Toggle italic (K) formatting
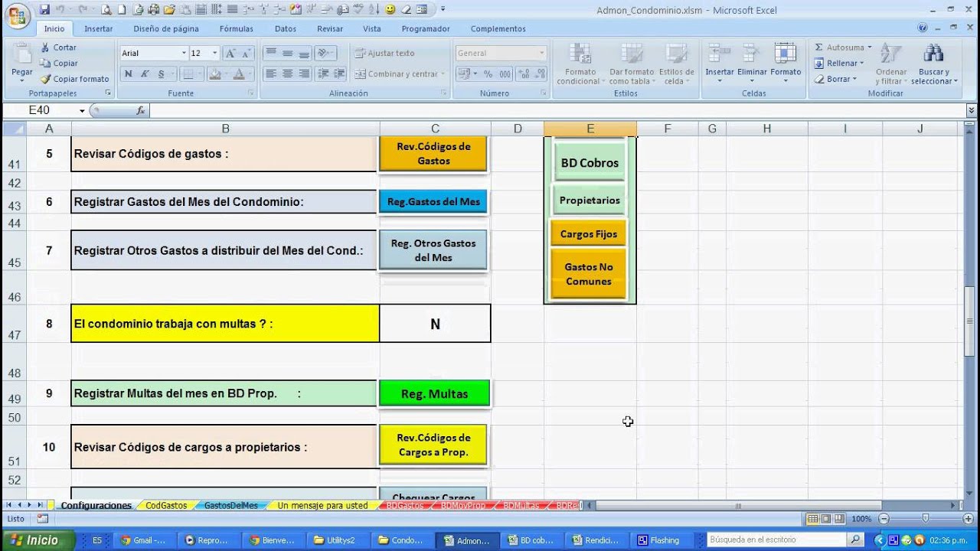 [144, 74]
